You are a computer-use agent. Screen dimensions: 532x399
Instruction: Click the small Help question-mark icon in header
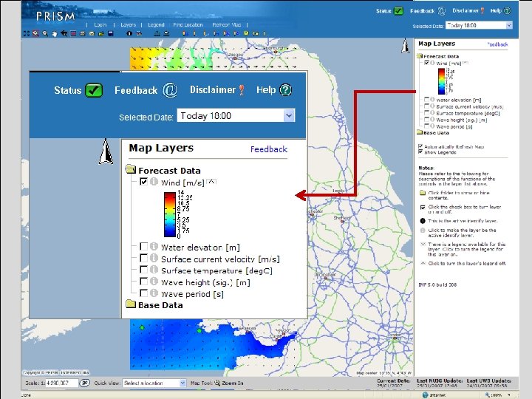[x=507, y=11]
